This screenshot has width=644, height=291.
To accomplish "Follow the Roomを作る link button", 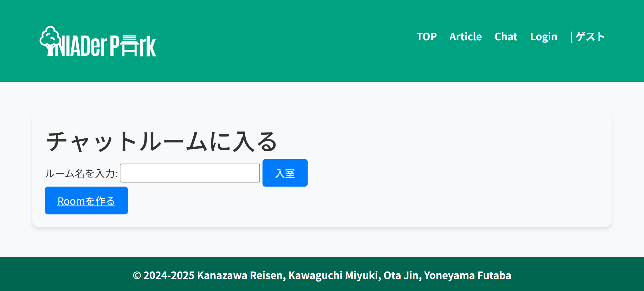I will coord(86,201).
